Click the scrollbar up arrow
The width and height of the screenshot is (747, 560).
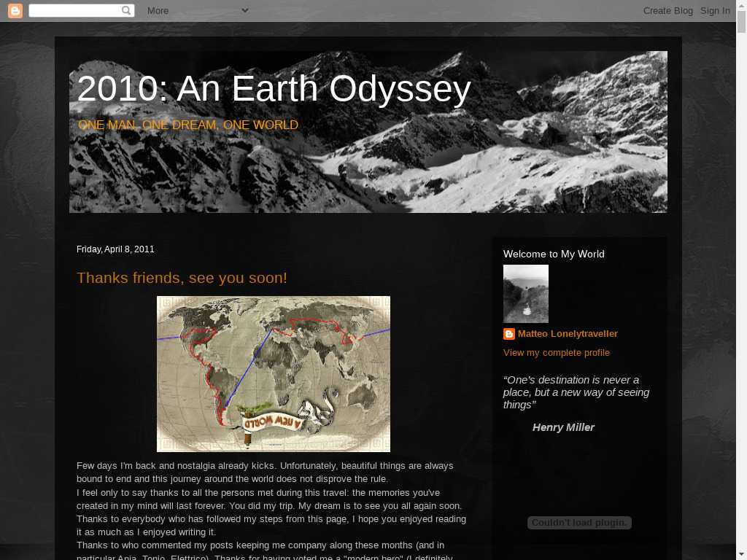click(x=741, y=5)
